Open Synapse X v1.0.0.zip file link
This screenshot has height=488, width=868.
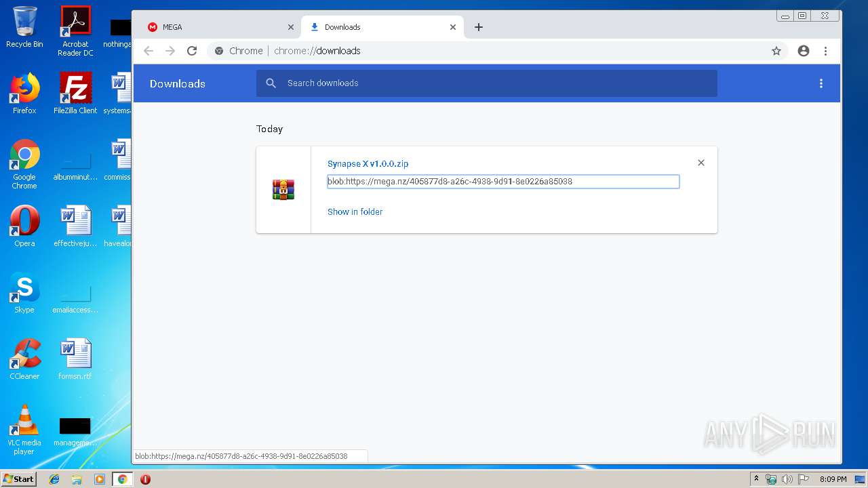pyautogui.click(x=368, y=163)
